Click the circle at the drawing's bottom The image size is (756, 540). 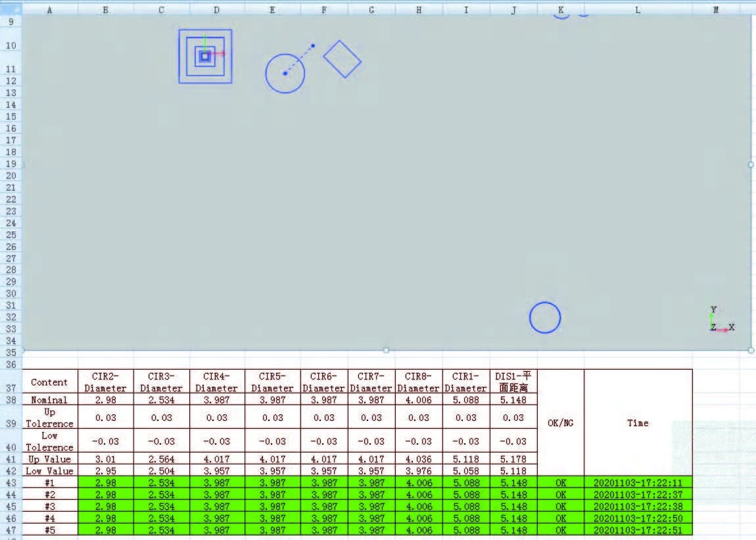(545, 318)
